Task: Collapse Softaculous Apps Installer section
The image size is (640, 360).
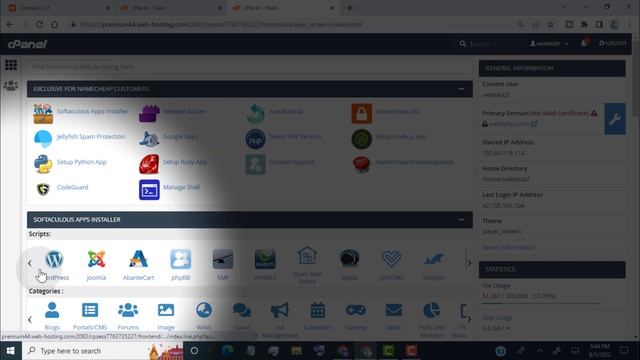Action: (x=461, y=220)
